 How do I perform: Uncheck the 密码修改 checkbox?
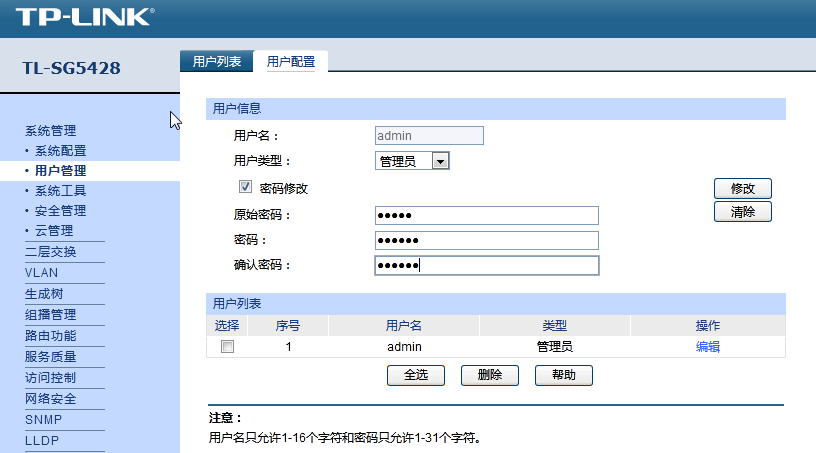click(245, 186)
